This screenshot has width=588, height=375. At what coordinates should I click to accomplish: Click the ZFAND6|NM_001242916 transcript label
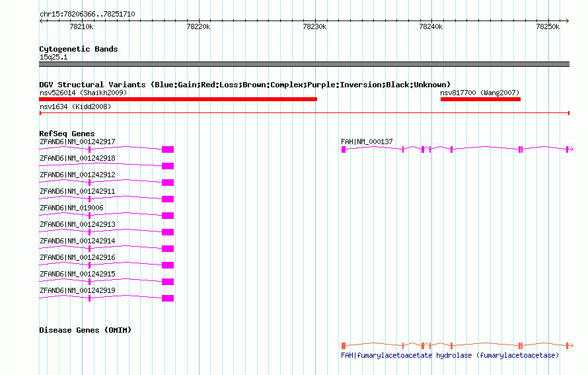77,257
